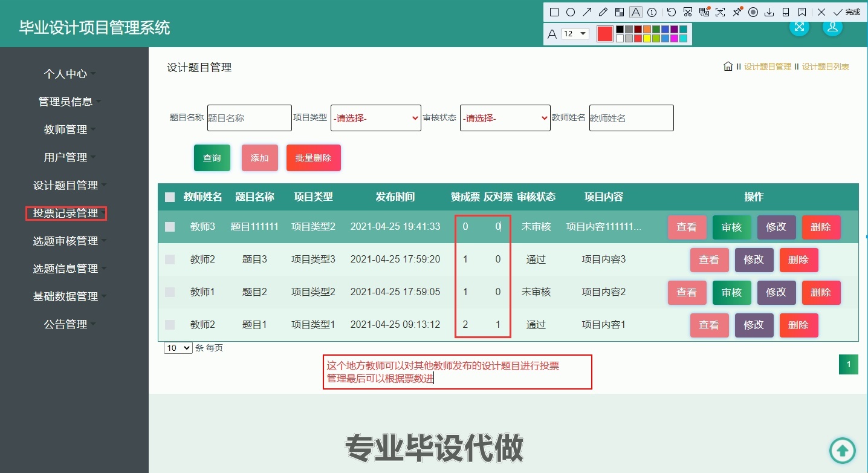Click 审核 button for 题目111111 row
Image resolution: width=868 pixels, height=473 pixels.
(731, 227)
